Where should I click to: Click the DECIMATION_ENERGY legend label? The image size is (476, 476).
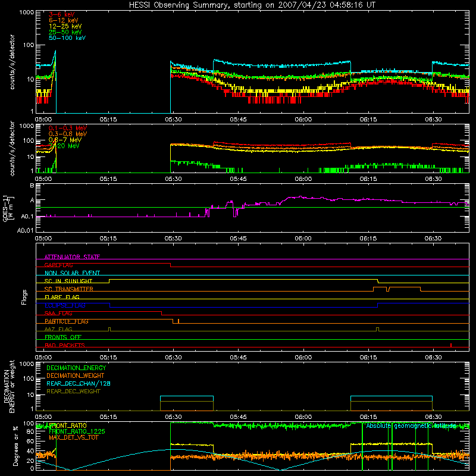[76, 368]
